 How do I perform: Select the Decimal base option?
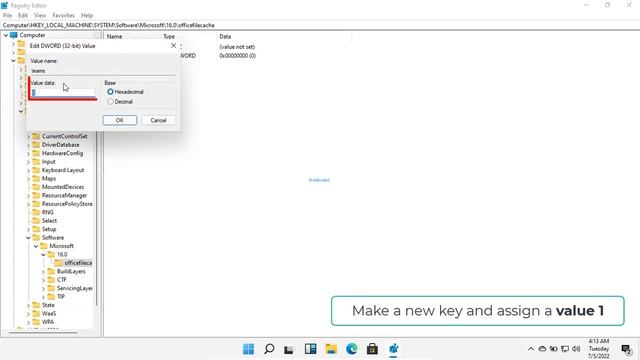(x=110, y=102)
